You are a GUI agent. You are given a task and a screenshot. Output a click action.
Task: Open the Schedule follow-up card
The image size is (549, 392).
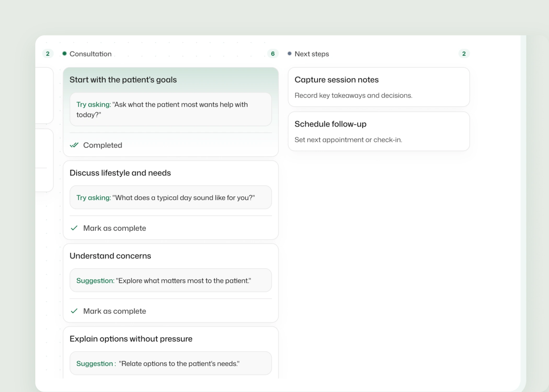click(x=379, y=131)
